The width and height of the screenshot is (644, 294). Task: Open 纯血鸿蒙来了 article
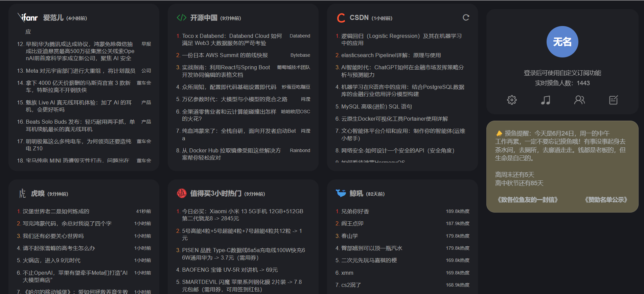(239, 134)
